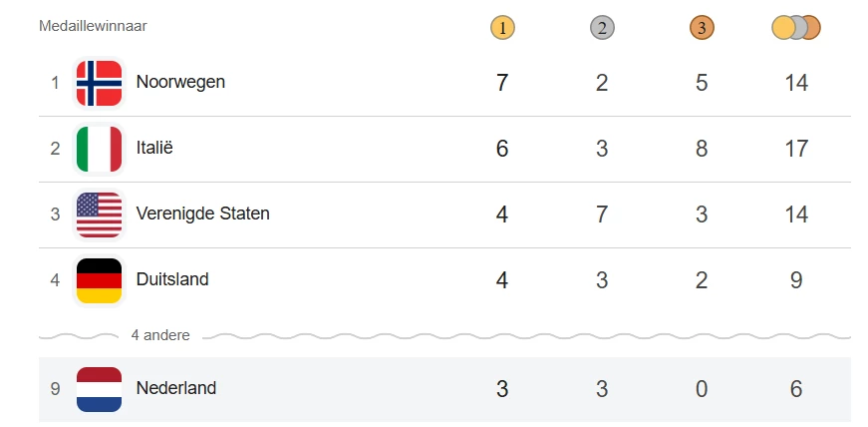Click Verenigde Staten's silver count 7

[x=602, y=214]
